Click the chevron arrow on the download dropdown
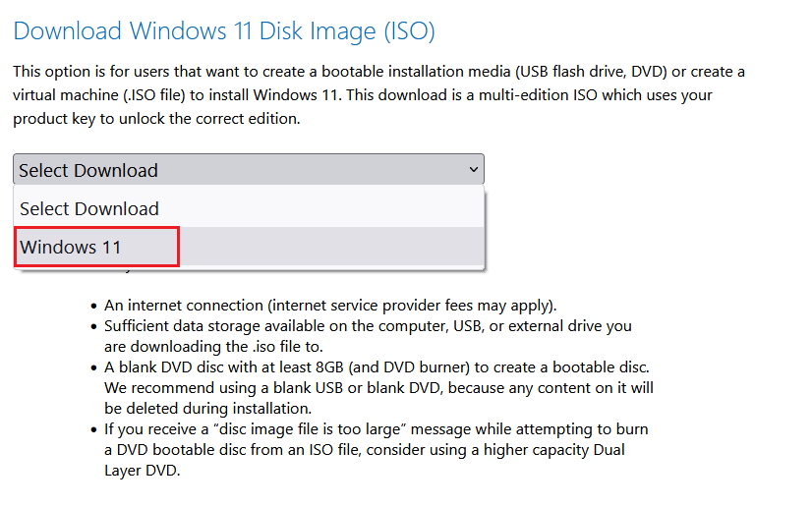The image size is (812, 507). [474, 170]
